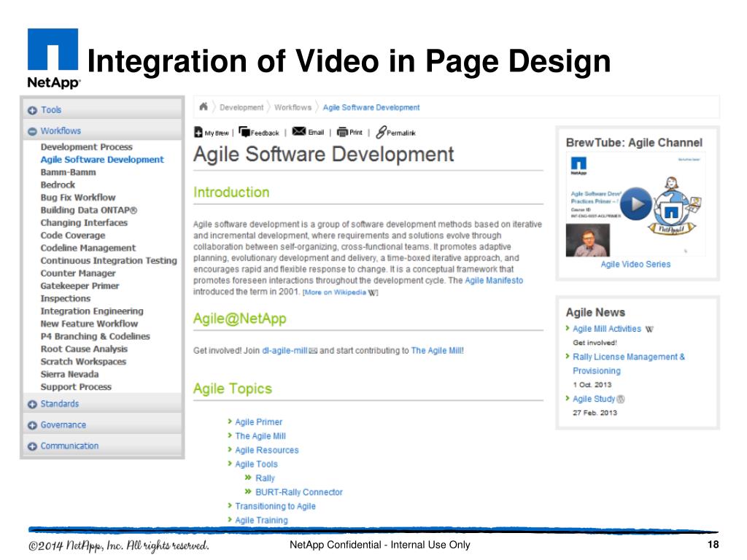
Task: Open P4 Branching & Codelines item
Action: pos(95,336)
